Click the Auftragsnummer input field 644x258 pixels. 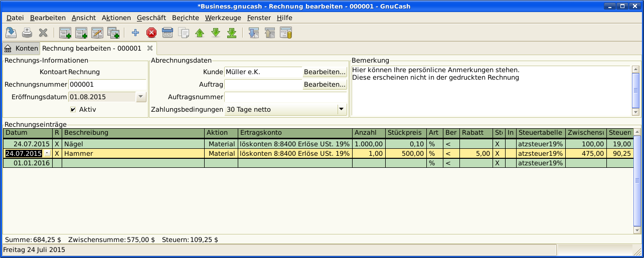[285, 97]
